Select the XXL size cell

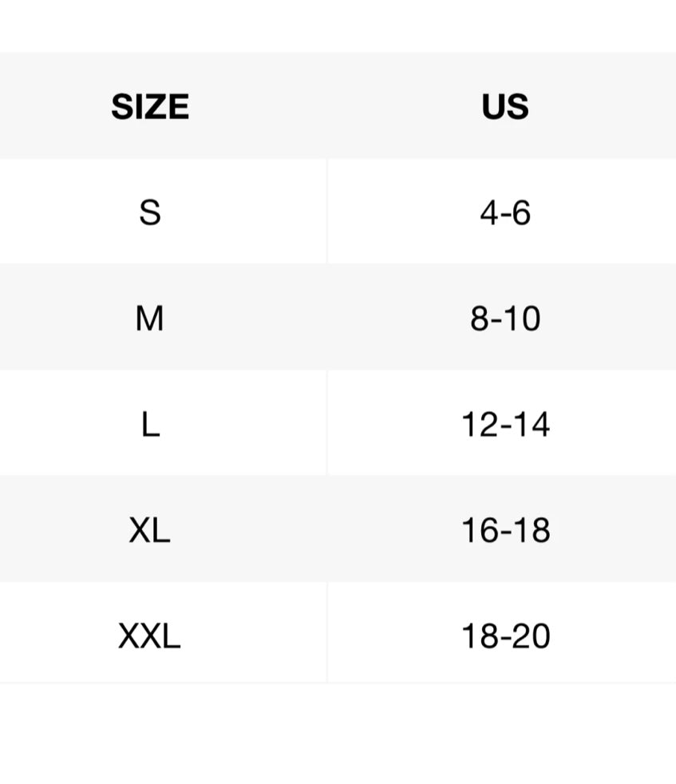pos(163,632)
